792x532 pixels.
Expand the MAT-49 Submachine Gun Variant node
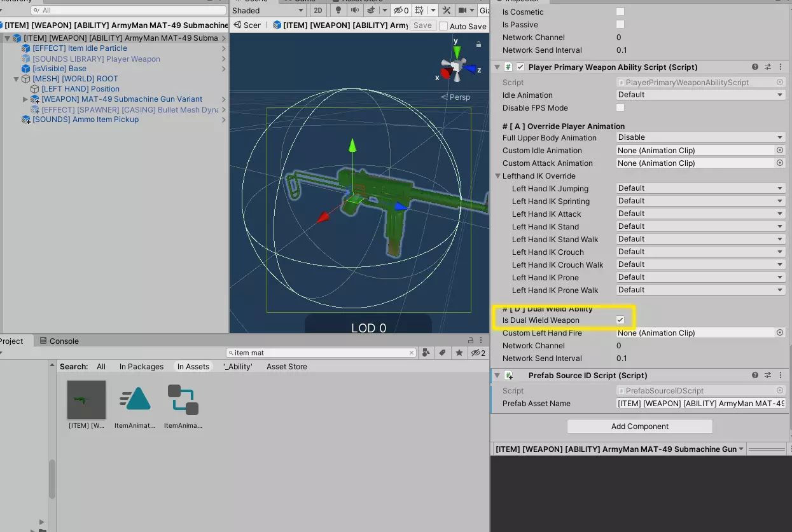[25, 99]
